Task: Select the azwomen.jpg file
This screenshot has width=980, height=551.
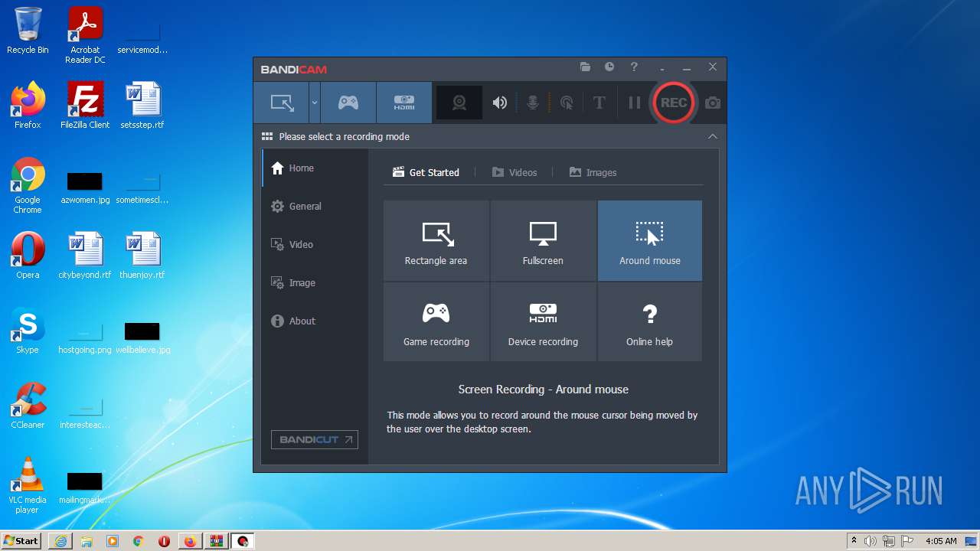Action: click(85, 187)
